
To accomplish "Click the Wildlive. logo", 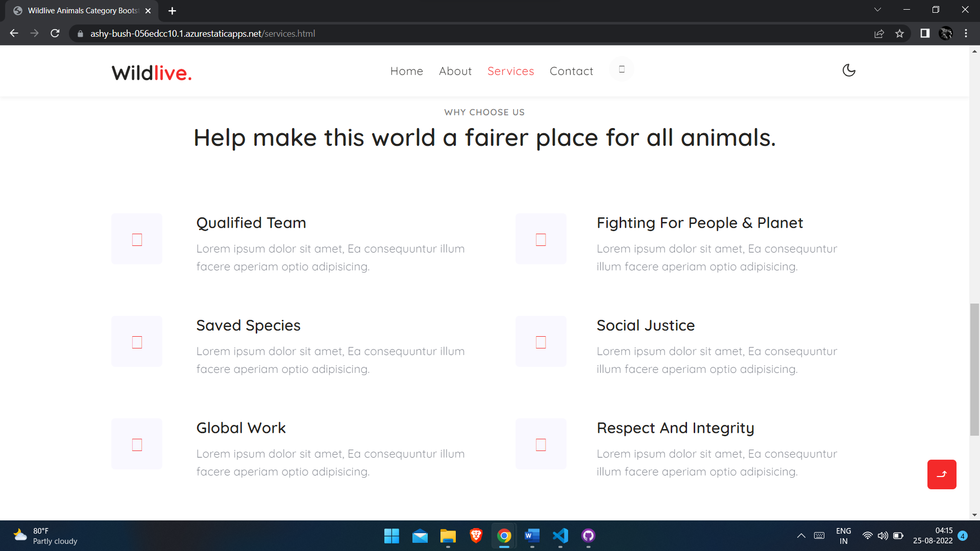I will (152, 73).
